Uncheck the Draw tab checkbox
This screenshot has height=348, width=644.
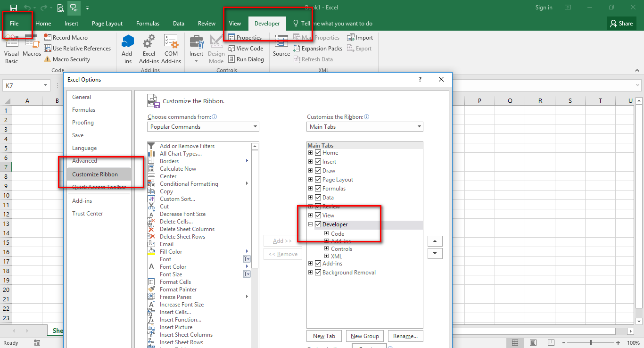click(x=318, y=170)
